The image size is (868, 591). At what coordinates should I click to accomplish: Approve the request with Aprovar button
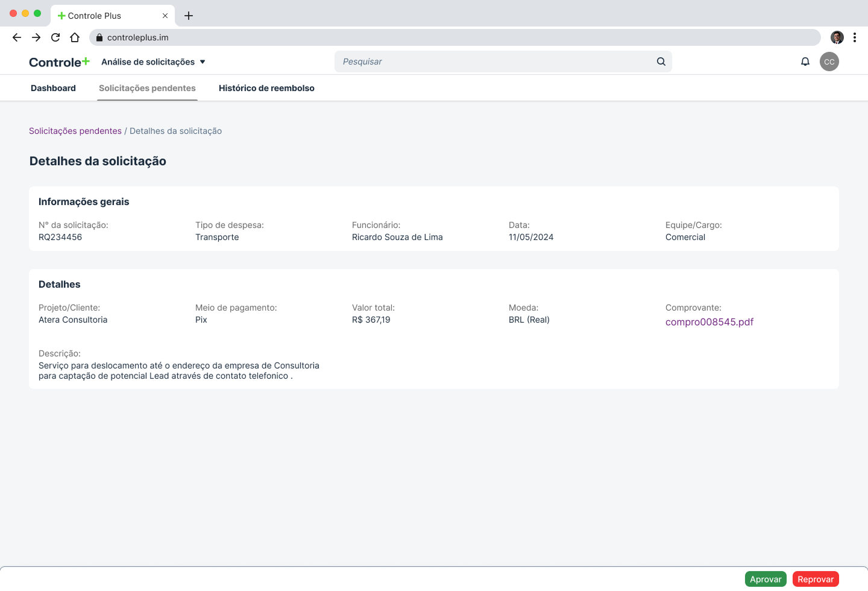766,579
